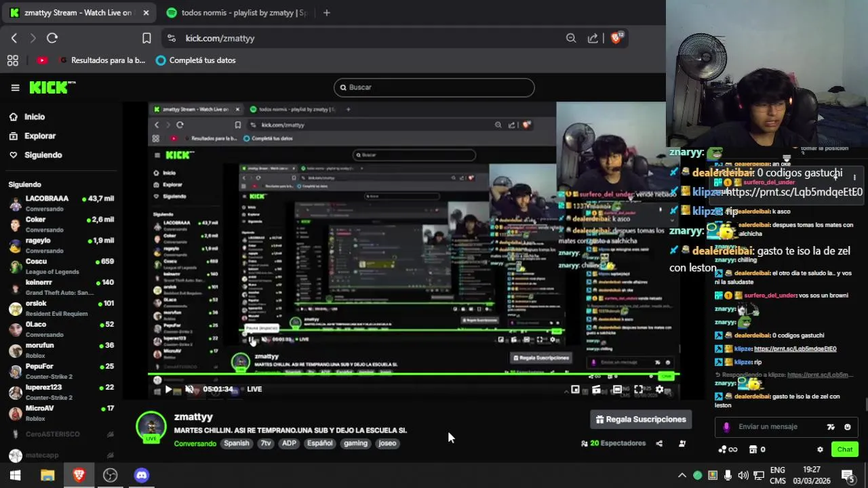The image size is (868, 488).
Task: Click the LIVE indicator in player
Action: click(254, 389)
